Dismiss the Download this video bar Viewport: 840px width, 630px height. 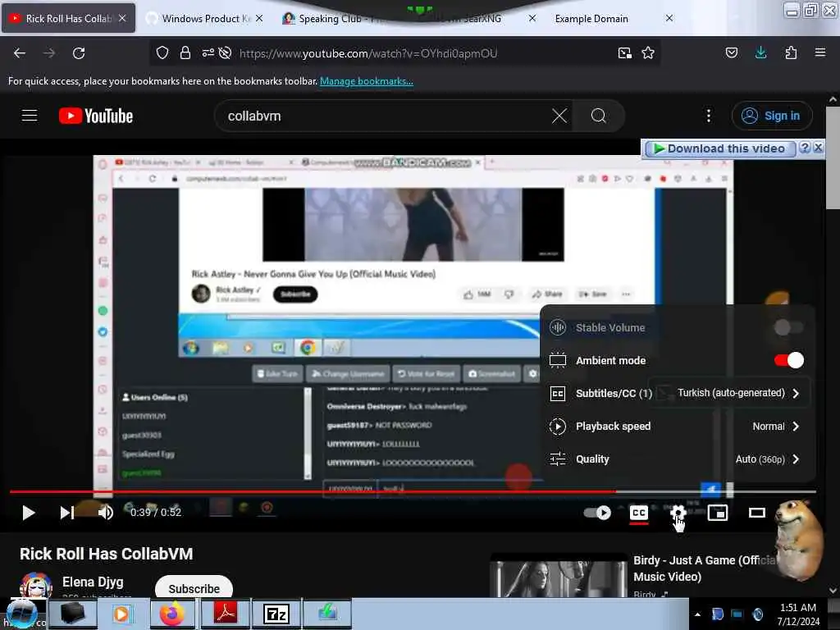coord(818,148)
